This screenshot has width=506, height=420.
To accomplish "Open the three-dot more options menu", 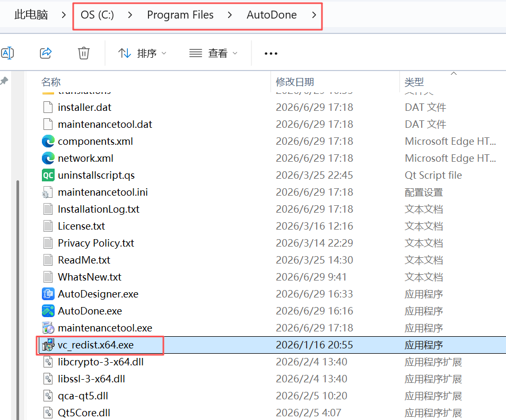I will point(271,54).
